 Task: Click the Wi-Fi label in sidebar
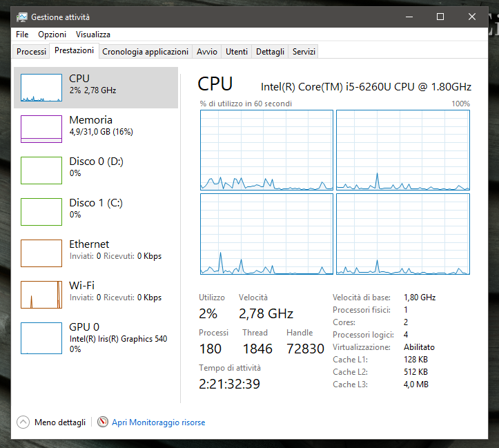click(x=82, y=285)
